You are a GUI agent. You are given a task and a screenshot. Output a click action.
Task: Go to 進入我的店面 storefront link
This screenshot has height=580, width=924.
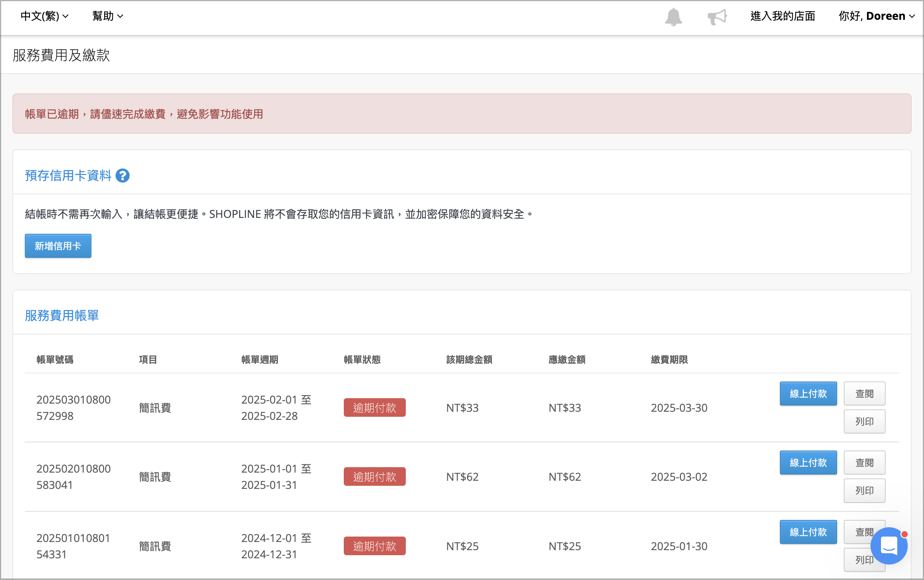pos(783,16)
